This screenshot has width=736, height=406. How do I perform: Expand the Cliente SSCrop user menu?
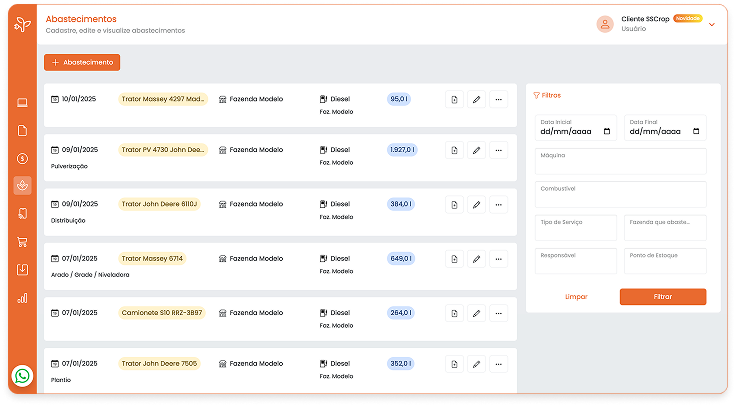pos(712,24)
